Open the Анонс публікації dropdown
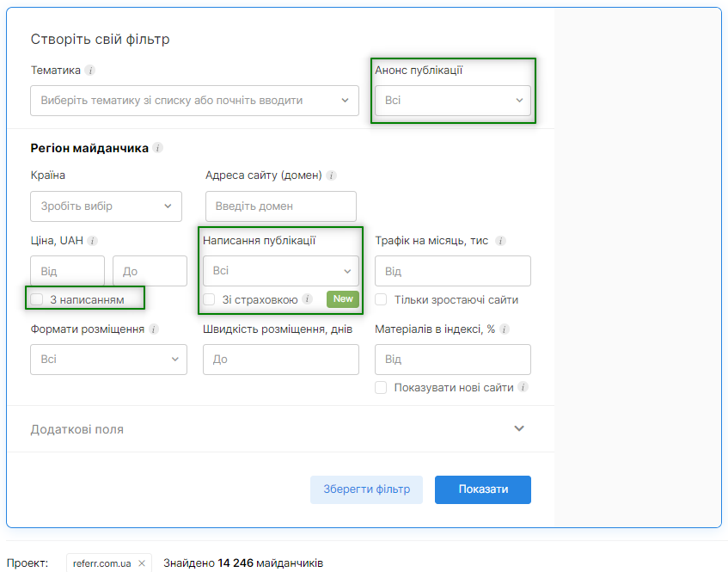 click(452, 101)
